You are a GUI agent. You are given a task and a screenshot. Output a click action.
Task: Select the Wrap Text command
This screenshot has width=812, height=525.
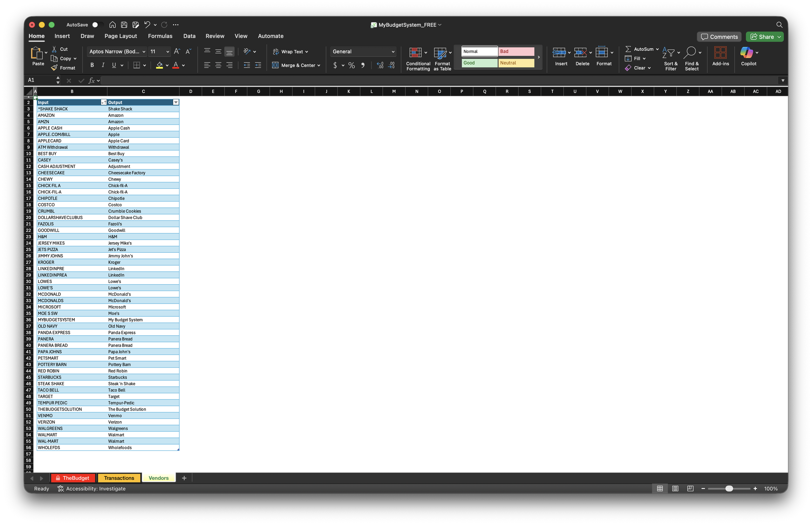click(x=290, y=52)
